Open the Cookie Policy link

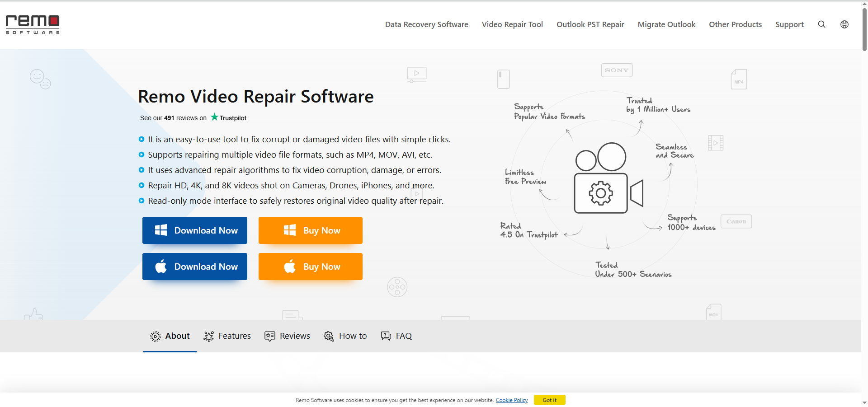click(511, 400)
